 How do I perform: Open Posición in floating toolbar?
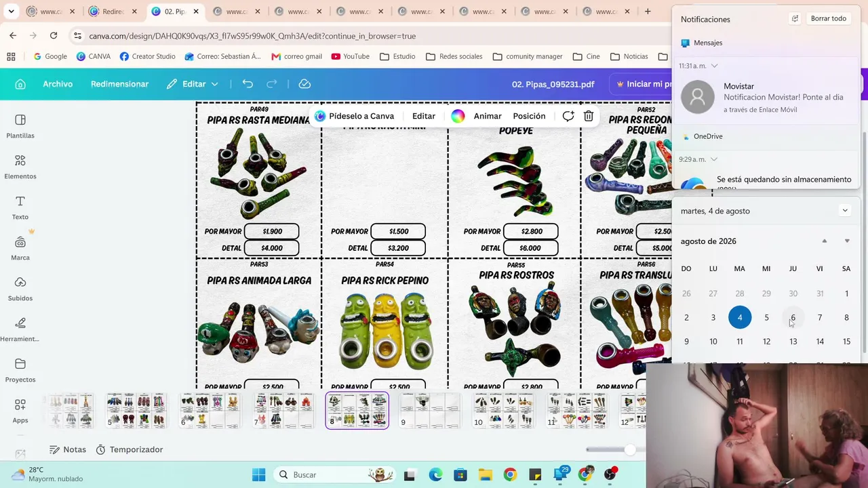529,116
